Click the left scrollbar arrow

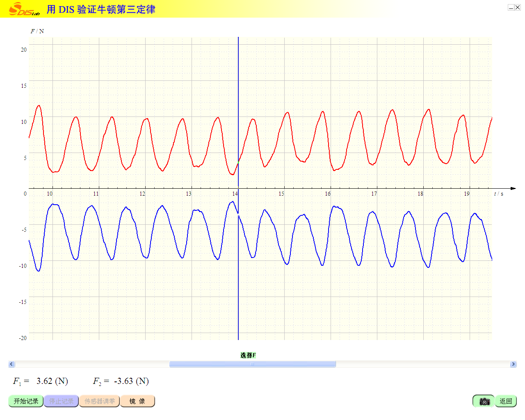click(11, 364)
